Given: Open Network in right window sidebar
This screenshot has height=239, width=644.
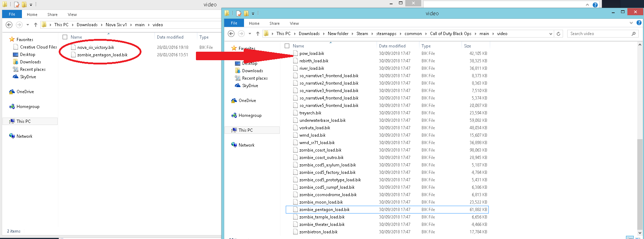Looking at the screenshot, I should 246,145.
